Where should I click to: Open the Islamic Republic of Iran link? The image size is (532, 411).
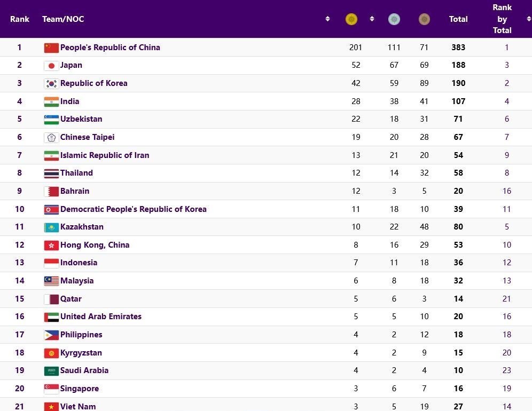tap(105, 155)
